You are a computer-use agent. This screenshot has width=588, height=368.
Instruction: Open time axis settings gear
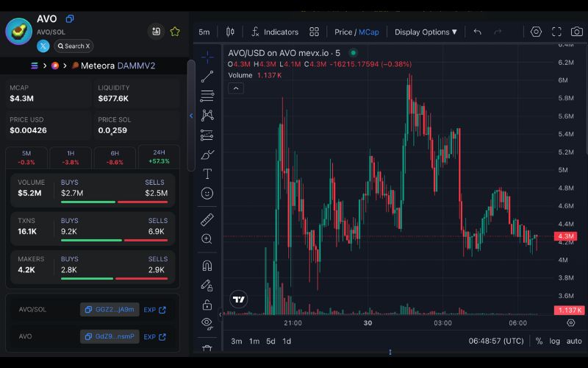point(571,323)
